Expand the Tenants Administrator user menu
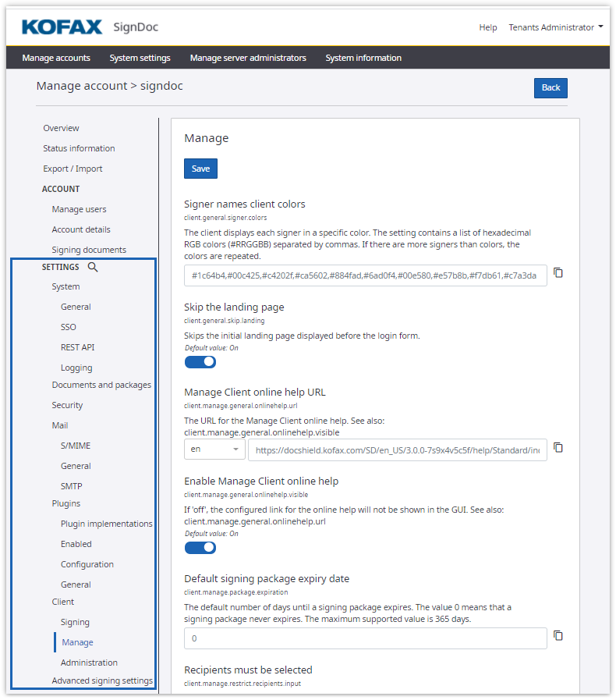The height and width of the screenshot is (700, 616). 555,27
